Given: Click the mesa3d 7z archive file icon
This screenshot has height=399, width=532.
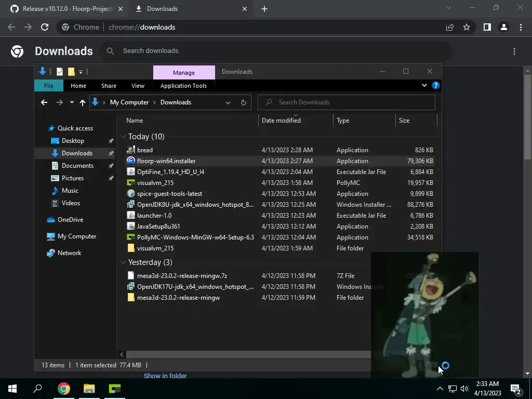Looking at the screenshot, I should tap(130, 275).
